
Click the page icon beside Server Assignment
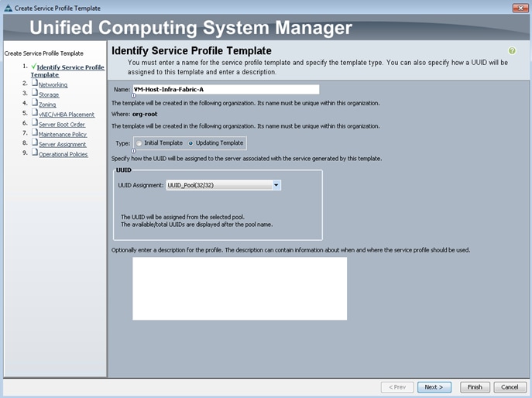pyautogui.click(x=35, y=142)
